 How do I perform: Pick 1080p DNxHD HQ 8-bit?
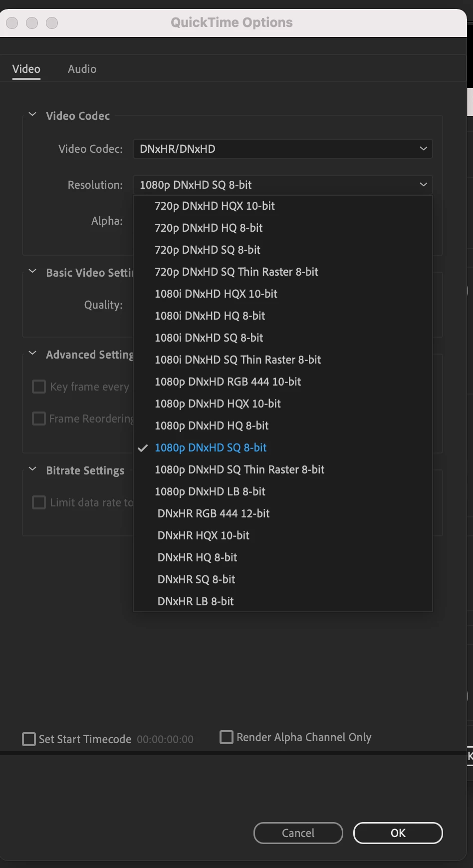click(x=282, y=426)
